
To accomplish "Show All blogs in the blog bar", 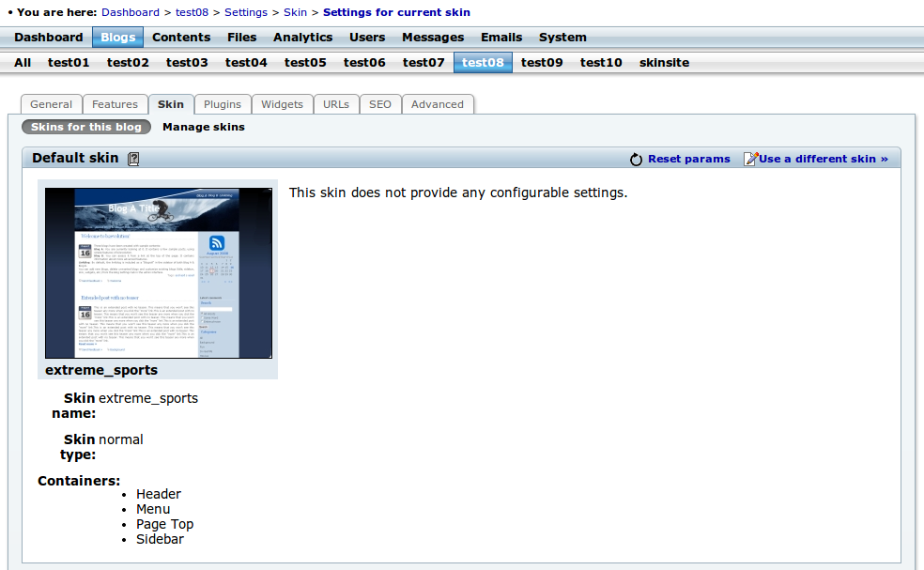I will click(23, 63).
